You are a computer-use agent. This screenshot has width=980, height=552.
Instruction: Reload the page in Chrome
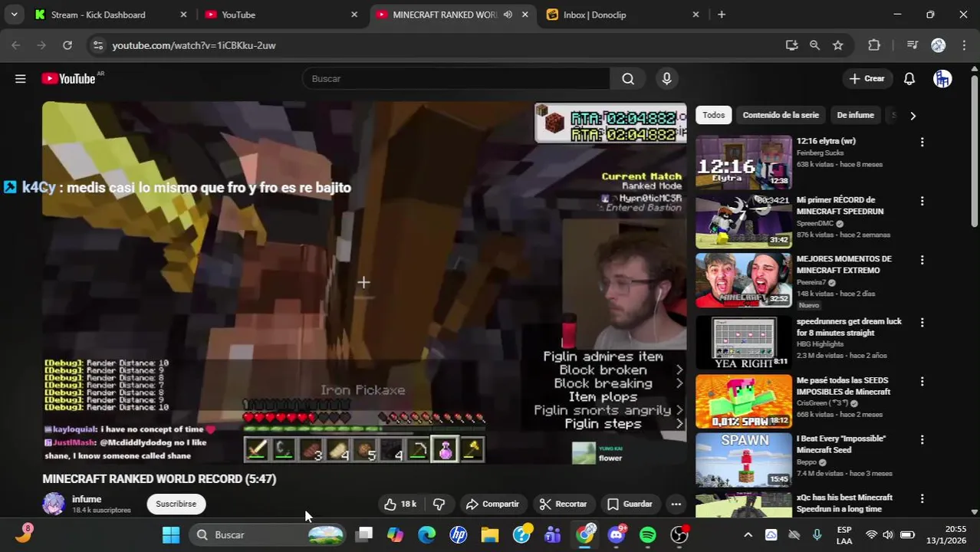[x=67, y=45]
